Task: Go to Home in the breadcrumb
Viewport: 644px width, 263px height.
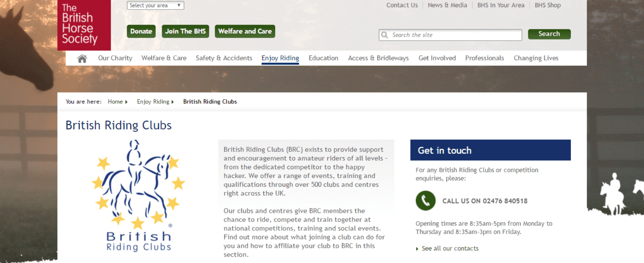Action: tap(115, 102)
